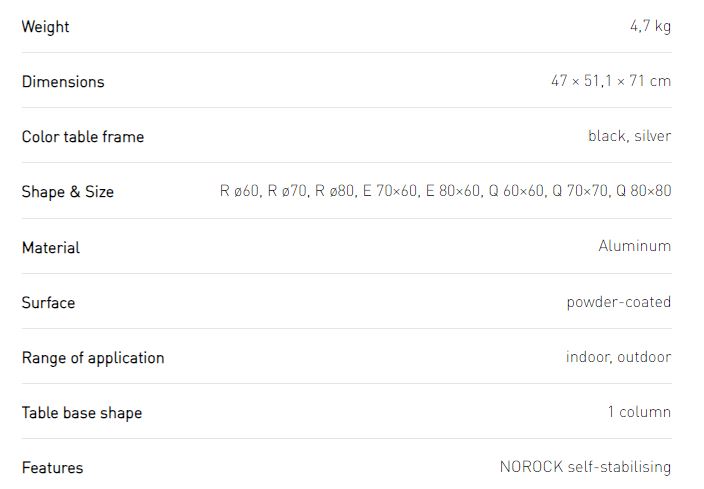
Task: Click the Weight label
Action: pyautogui.click(x=45, y=27)
